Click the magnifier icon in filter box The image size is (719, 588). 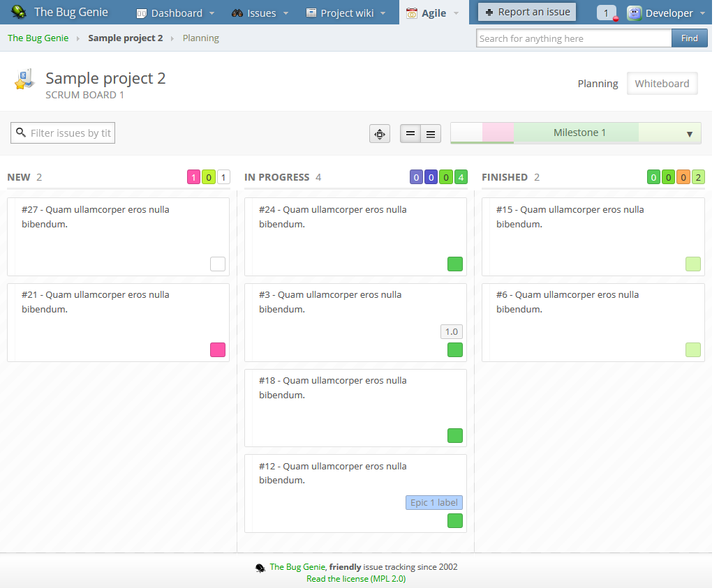click(x=21, y=133)
